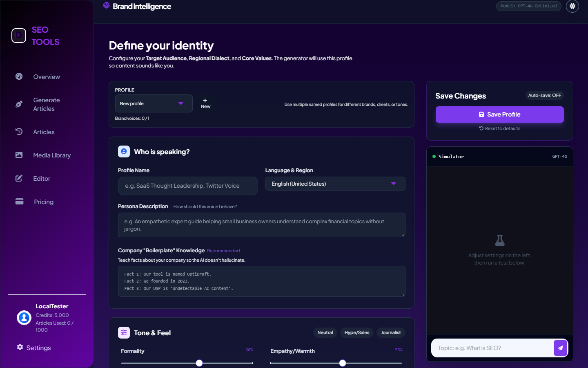Click the Overview gauge icon
Image resolution: width=588 pixels, height=368 pixels.
coord(19,76)
